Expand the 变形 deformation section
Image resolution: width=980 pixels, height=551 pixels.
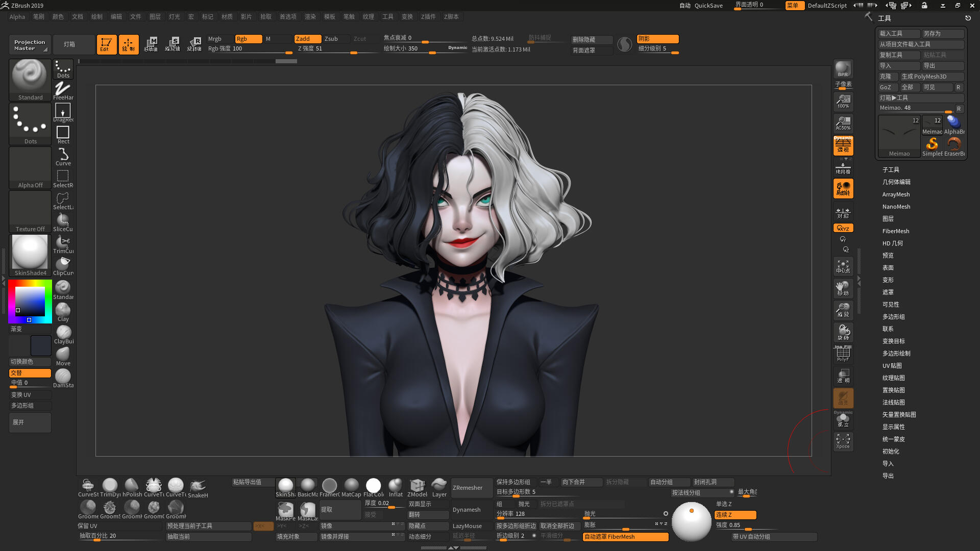pyautogui.click(x=888, y=280)
